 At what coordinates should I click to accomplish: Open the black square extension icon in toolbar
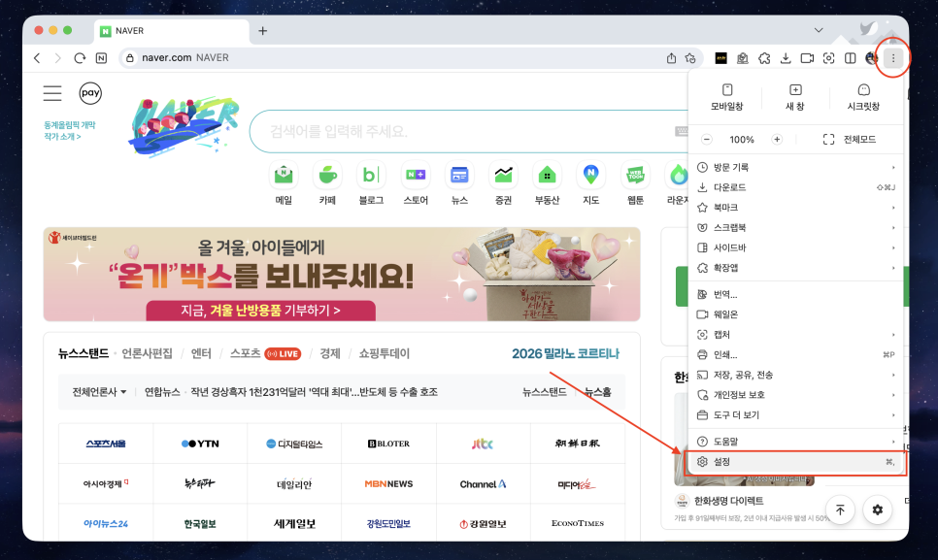pyautogui.click(x=720, y=58)
